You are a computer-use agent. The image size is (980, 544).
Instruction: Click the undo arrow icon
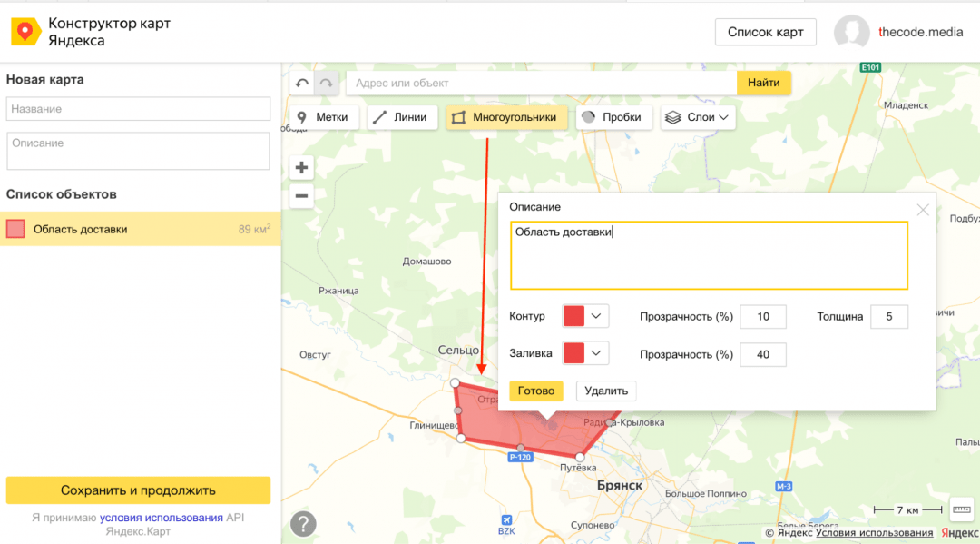coord(302,83)
